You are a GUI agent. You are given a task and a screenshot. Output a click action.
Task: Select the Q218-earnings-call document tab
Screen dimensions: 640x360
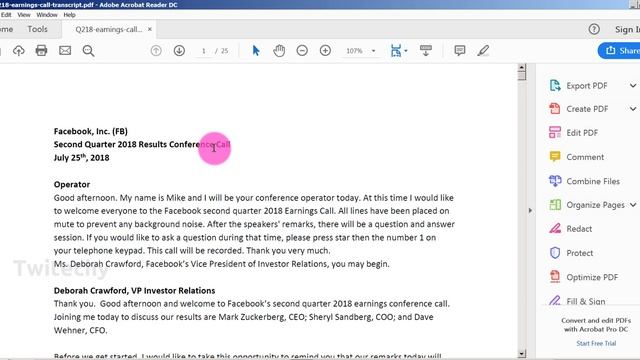pyautogui.click(x=109, y=29)
